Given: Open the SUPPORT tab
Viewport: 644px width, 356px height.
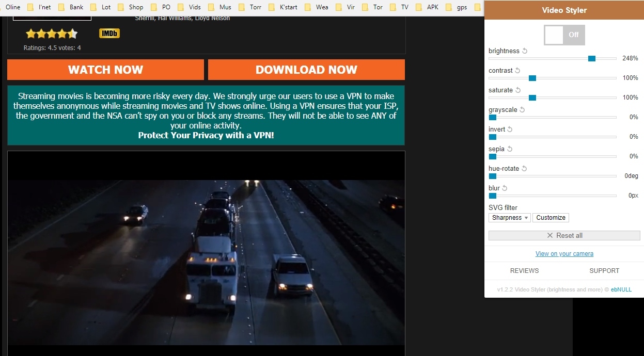Looking at the screenshot, I should click(604, 271).
